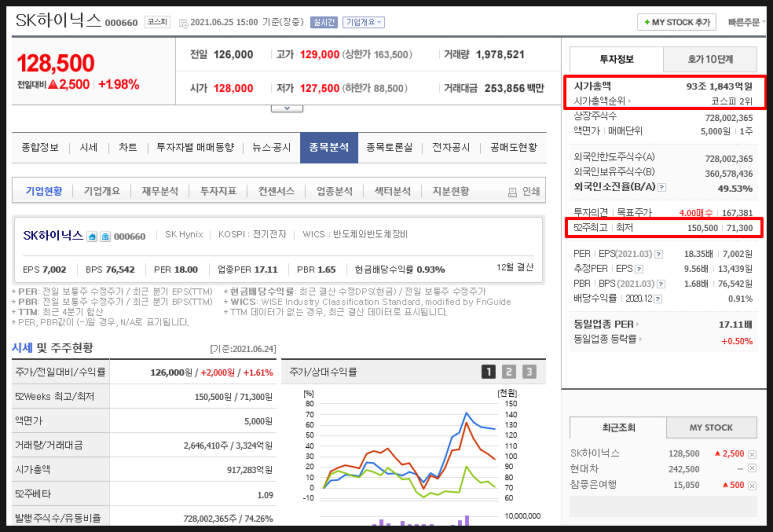Remove SK하이닉스 from the recent list
Image resolution: width=773 pixels, height=532 pixels.
752,454
